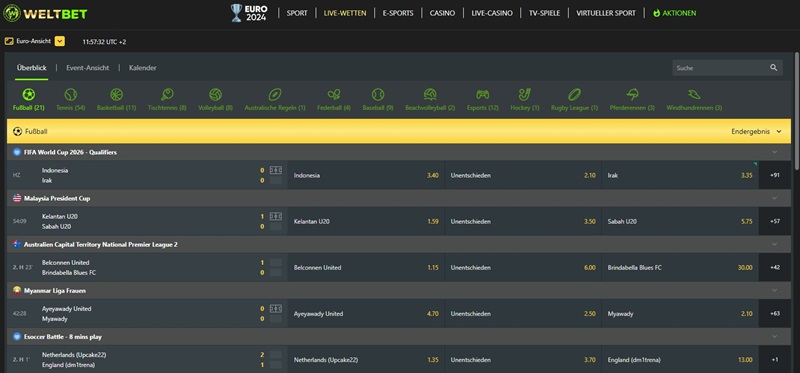
Task: Collapse FIFA World Cup 2026 Qualifiers section
Action: click(774, 152)
